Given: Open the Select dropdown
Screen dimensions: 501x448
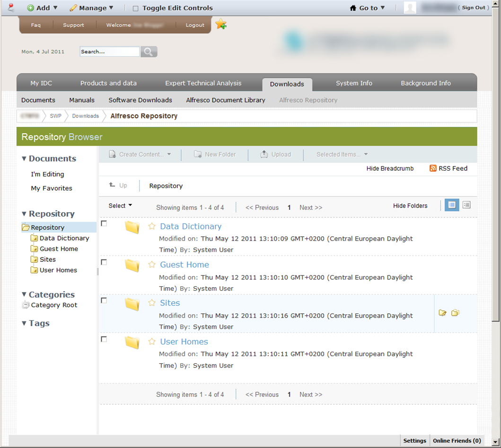Looking at the screenshot, I should (x=120, y=206).
